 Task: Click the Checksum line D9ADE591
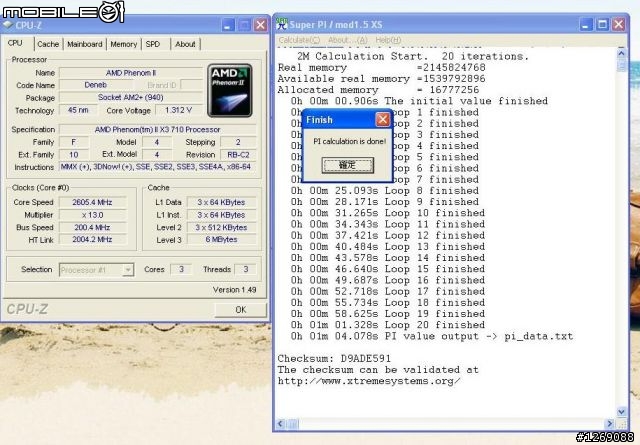pos(334,358)
